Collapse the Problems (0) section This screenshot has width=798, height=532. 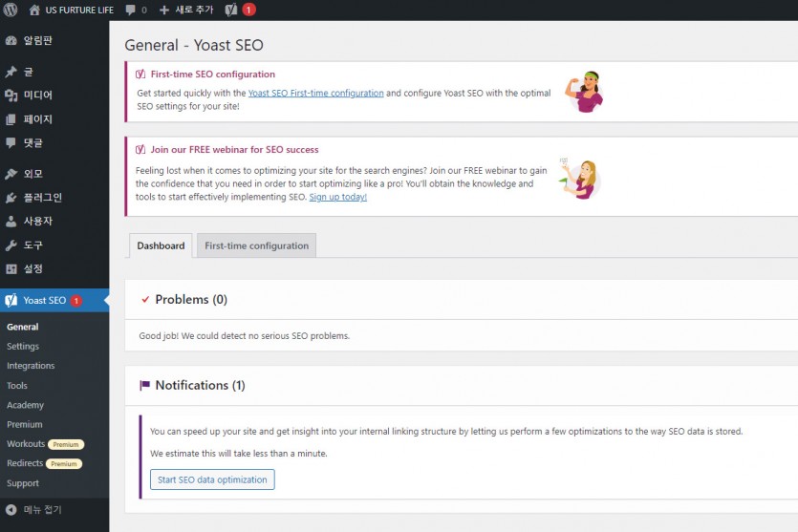coord(191,300)
